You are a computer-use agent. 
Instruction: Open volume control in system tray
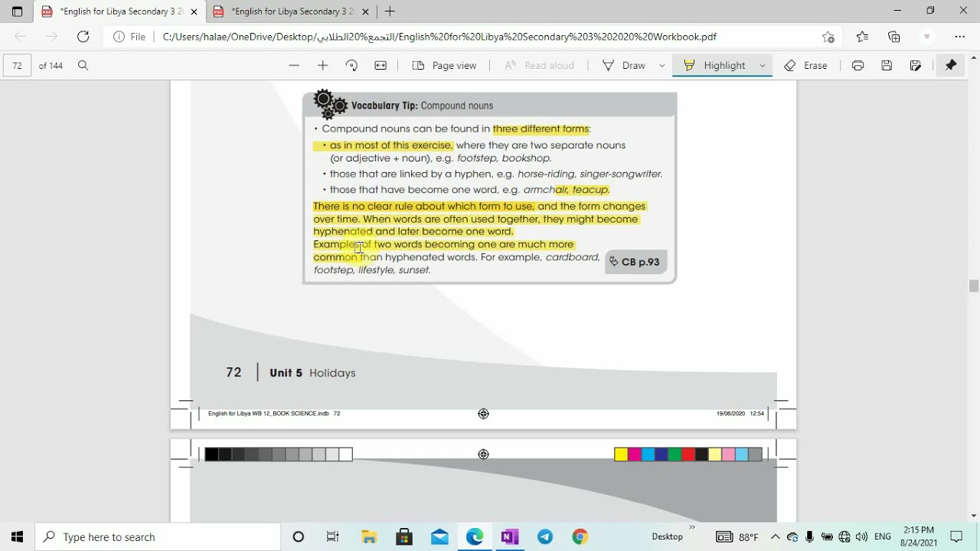pyautogui.click(x=861, y=537)
